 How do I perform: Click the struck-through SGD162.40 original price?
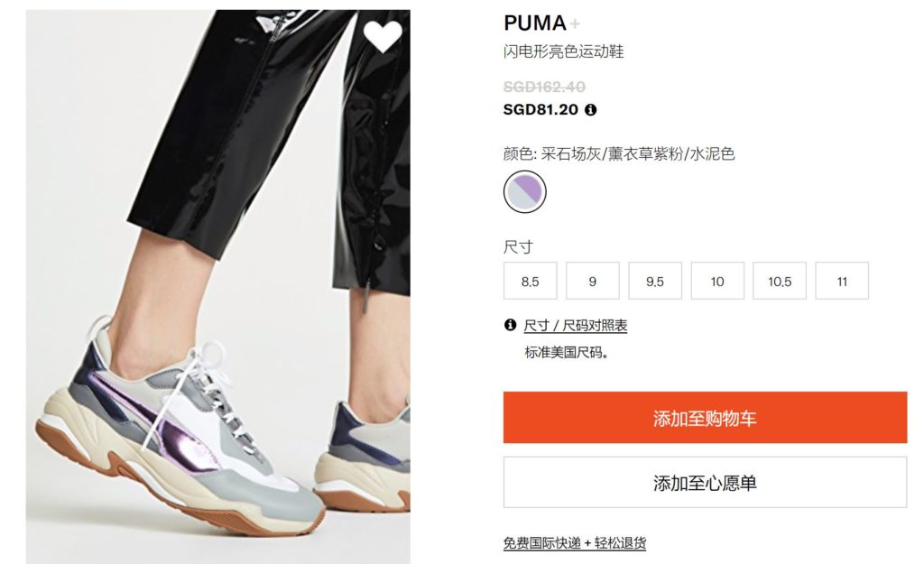click(544, 88)
